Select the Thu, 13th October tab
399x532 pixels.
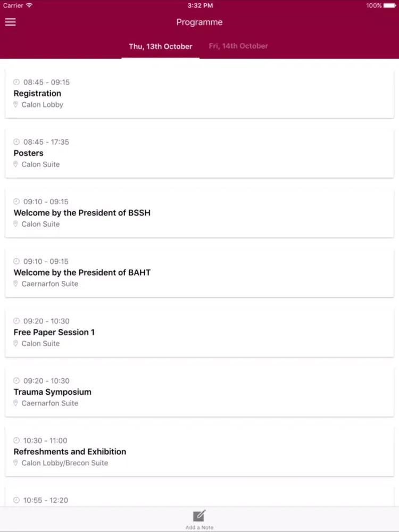point(161,46)
